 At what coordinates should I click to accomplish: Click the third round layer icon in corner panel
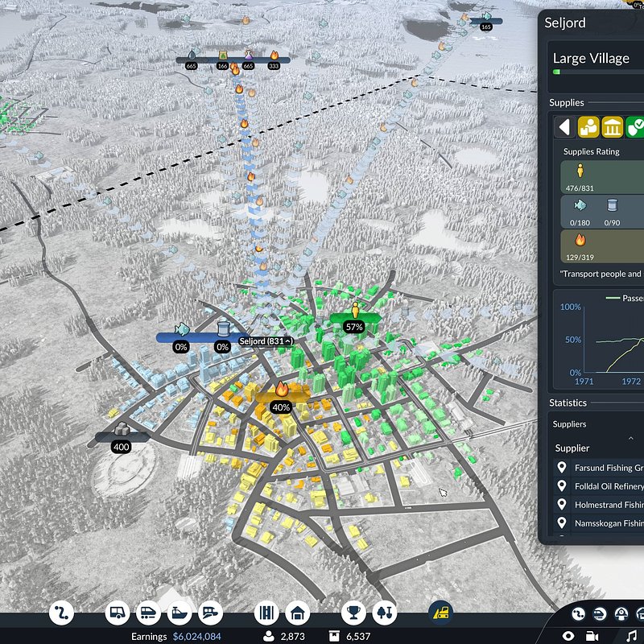pyautogui.click(x=621, y=614)
